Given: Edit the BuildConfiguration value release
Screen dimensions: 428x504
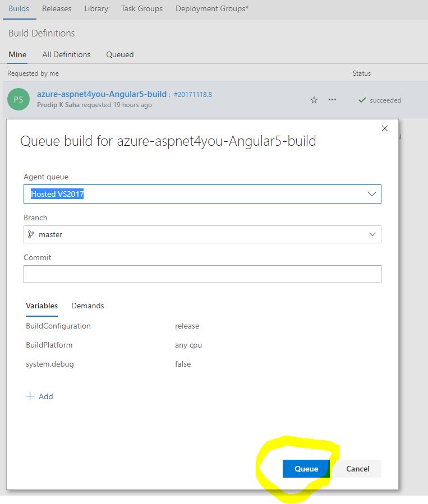Looking at the screenshot, I should click(187, 326).
